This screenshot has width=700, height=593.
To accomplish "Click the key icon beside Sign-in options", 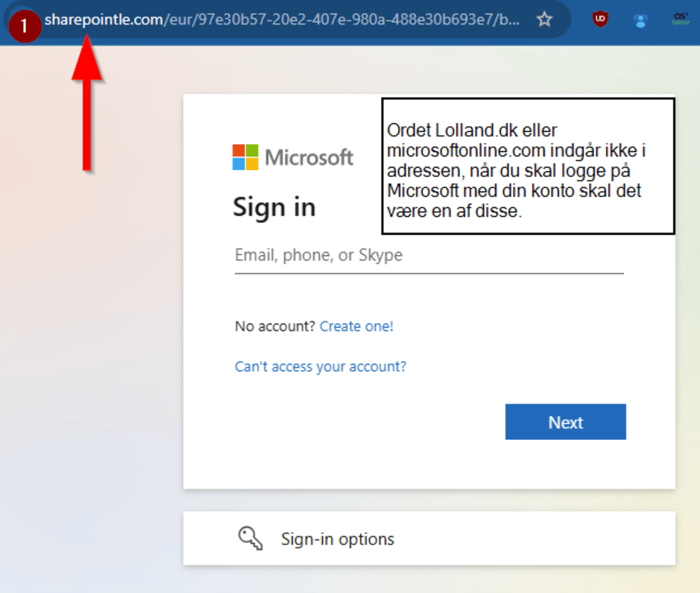I will point(250,538).
